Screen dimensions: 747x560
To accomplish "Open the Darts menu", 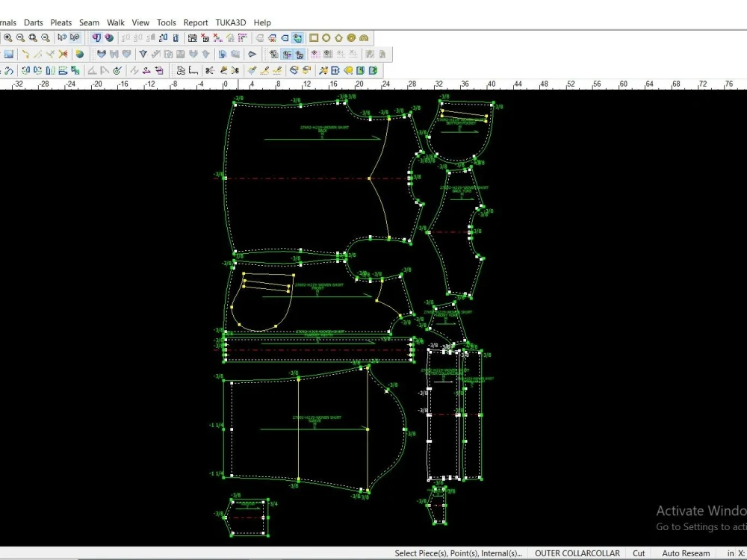I will pos(34,22).
